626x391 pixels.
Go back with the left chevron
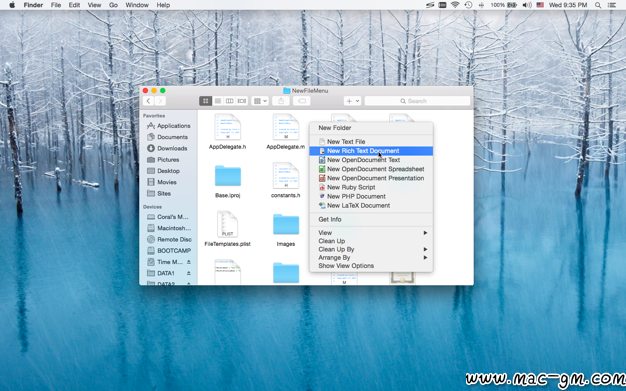point(148,101)
